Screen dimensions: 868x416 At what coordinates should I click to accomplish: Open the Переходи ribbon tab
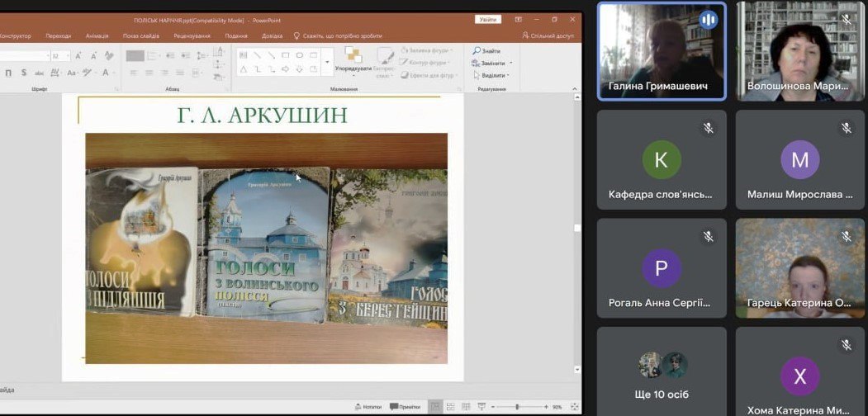[59, 36]
